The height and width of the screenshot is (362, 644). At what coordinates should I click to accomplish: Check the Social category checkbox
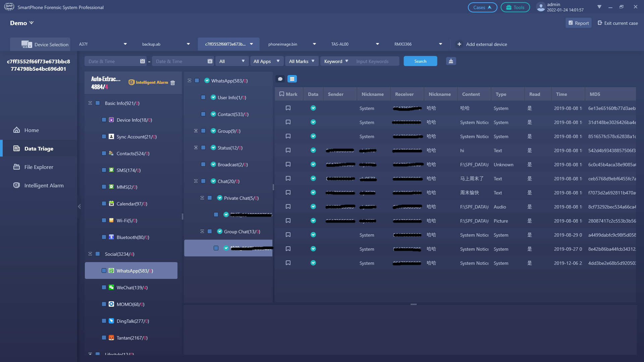[98, 254]
